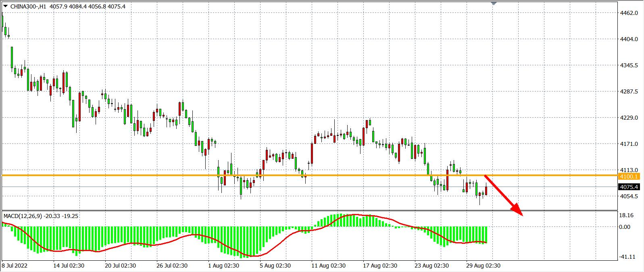This screenshot has height=272, width=644.
Task: Click the 0.00 MACD zero level label
Action: pos(624,226)
